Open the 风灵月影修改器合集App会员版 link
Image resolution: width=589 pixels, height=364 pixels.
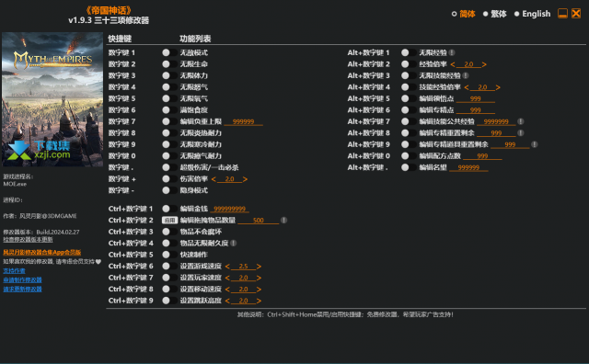[x=42, y=253]
